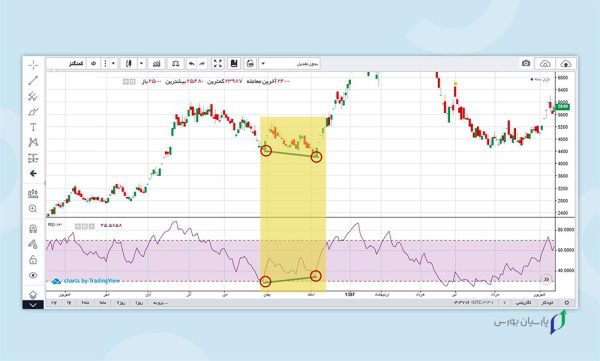This screenshot has width=600, height=361.
Task: Toggle visibility box on main legend
Action: [126, 82]
